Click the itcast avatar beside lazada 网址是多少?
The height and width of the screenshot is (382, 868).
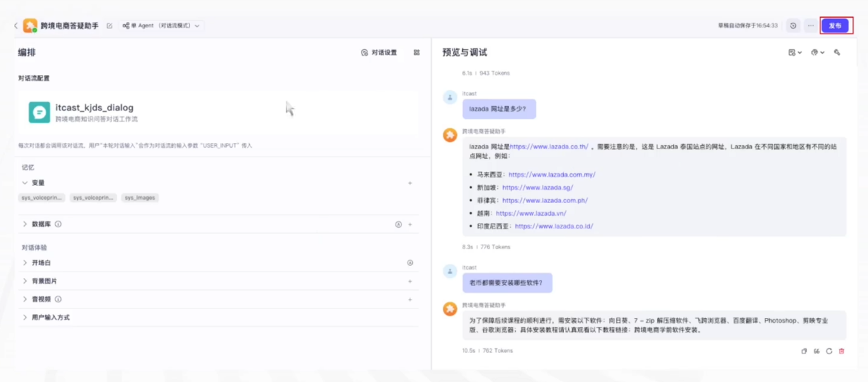point(450,97)
